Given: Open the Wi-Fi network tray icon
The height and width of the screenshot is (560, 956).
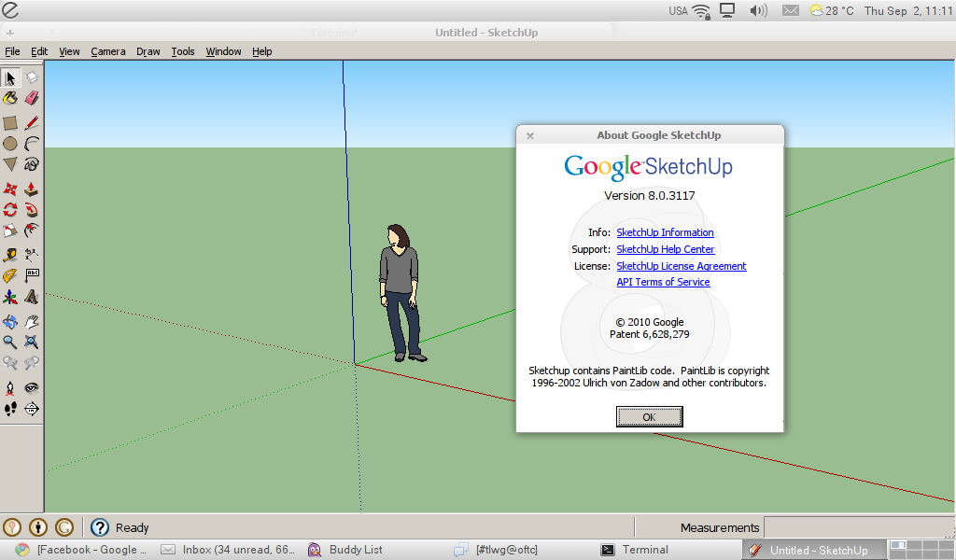Looking at the screenshot, I should click(702, 11).
